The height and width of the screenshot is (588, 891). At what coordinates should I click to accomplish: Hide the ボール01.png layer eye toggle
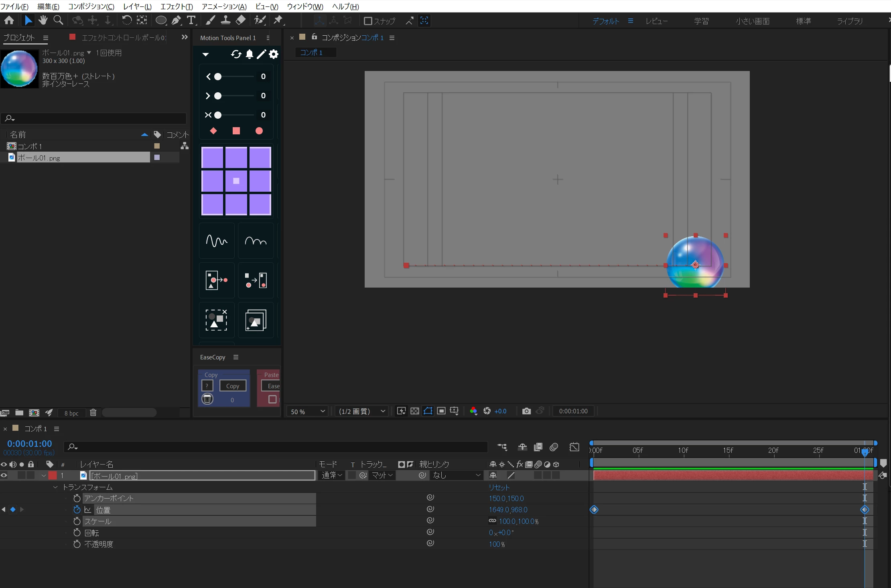pyautogui.click(x=4, y=475)
